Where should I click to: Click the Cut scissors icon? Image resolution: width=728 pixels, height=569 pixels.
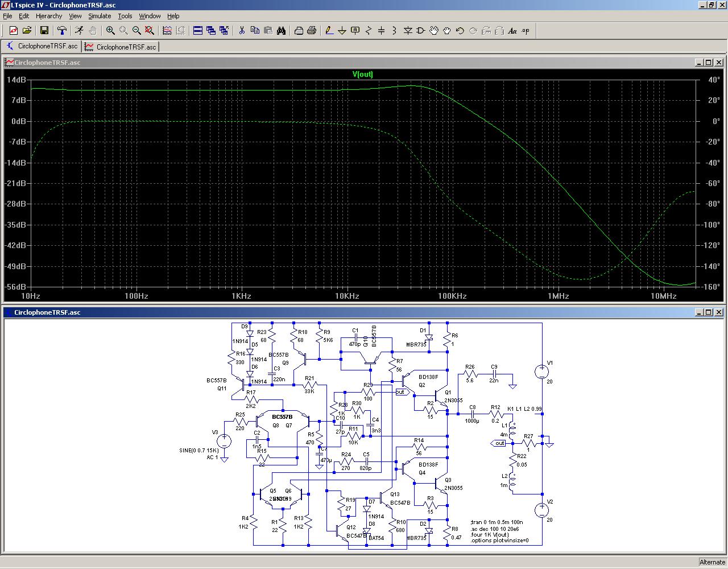coord(242,31)
